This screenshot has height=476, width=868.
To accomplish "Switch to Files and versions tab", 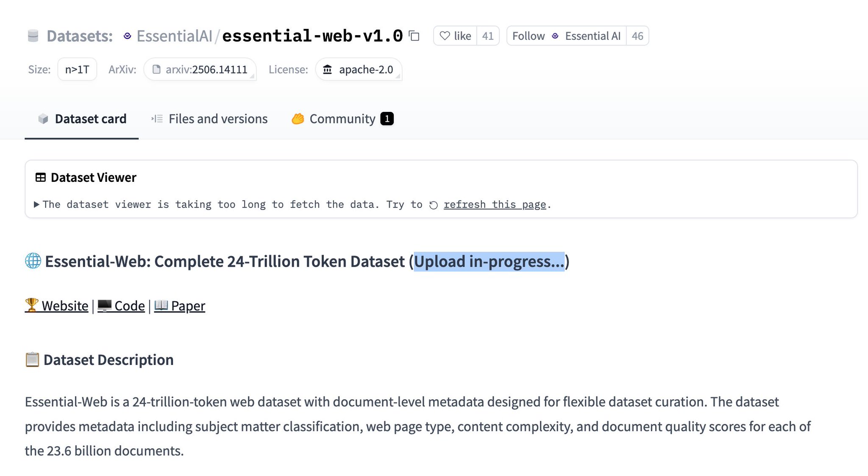I will point(209,119).
